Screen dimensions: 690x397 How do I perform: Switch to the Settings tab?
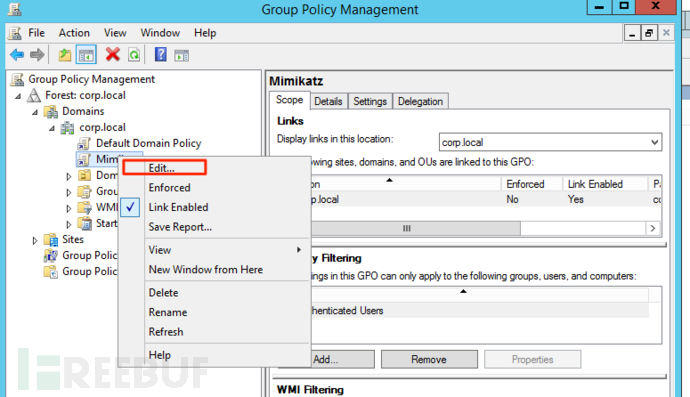pos(370,102)
